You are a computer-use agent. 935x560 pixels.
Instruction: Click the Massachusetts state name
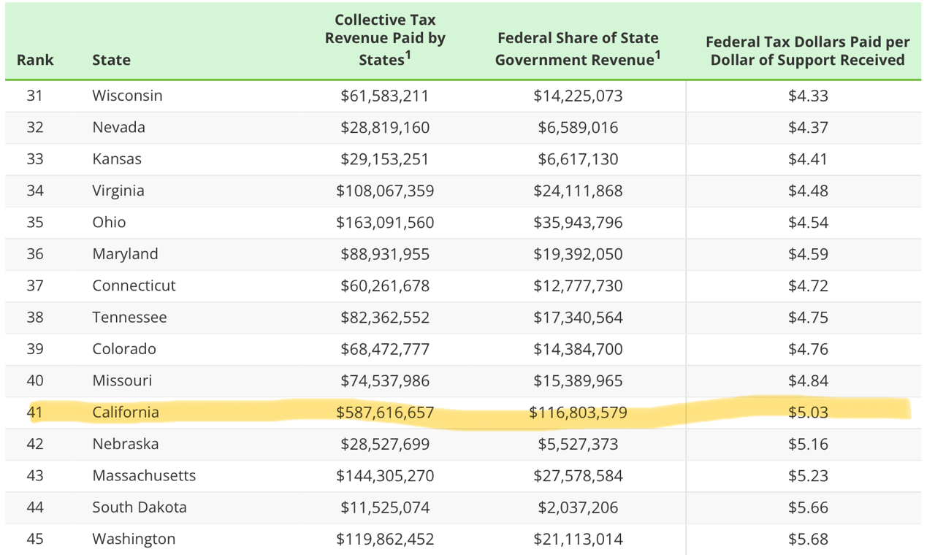point(144,476)
